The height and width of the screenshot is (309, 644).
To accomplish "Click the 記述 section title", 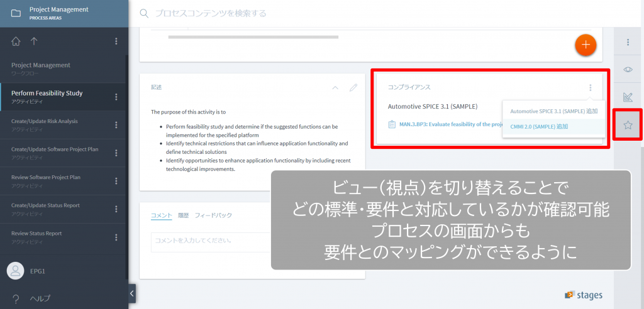I will 157,87.
